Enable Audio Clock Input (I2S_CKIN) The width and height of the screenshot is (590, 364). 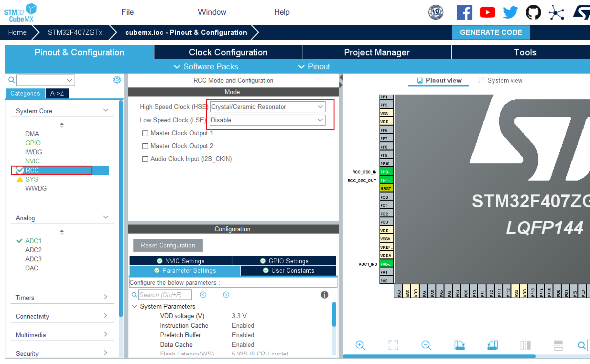pos(145,159)
